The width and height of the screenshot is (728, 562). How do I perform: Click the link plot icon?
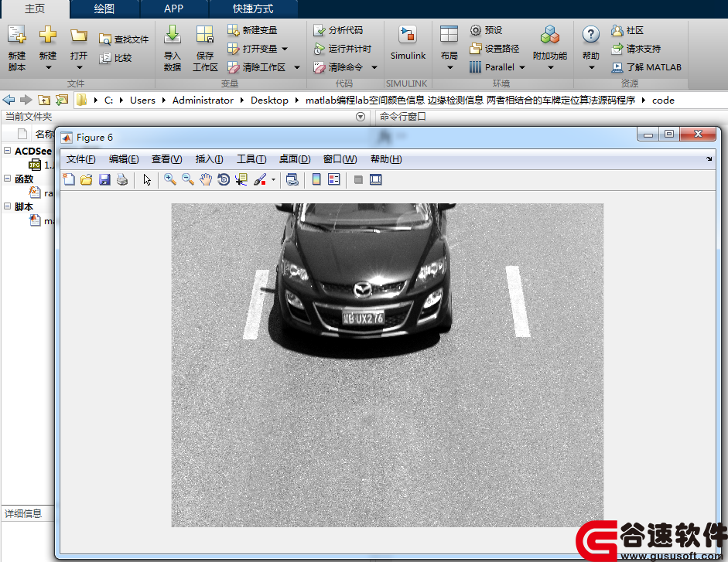[x=292, y=179]
